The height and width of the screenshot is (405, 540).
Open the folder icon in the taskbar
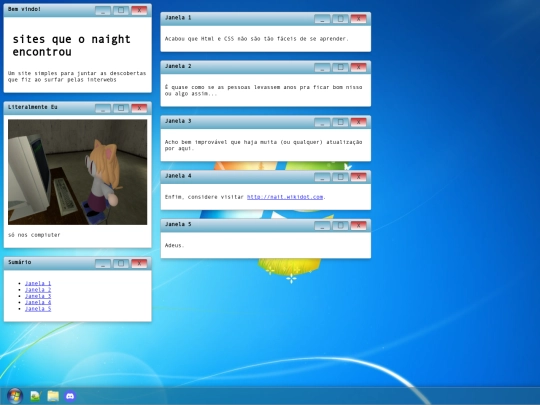[53, 396]
